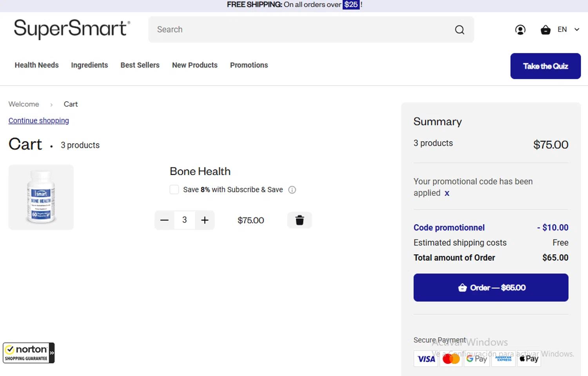
Task: Open the New Products menu
Action: pos(195,65)
